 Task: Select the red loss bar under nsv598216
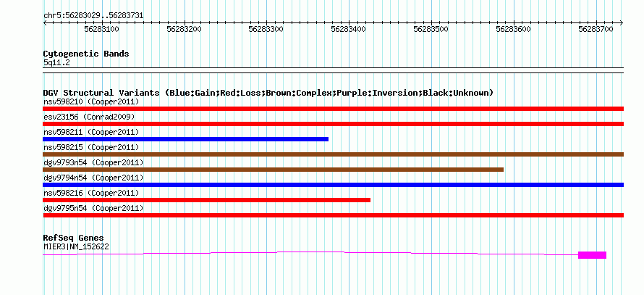pos(207,200)
